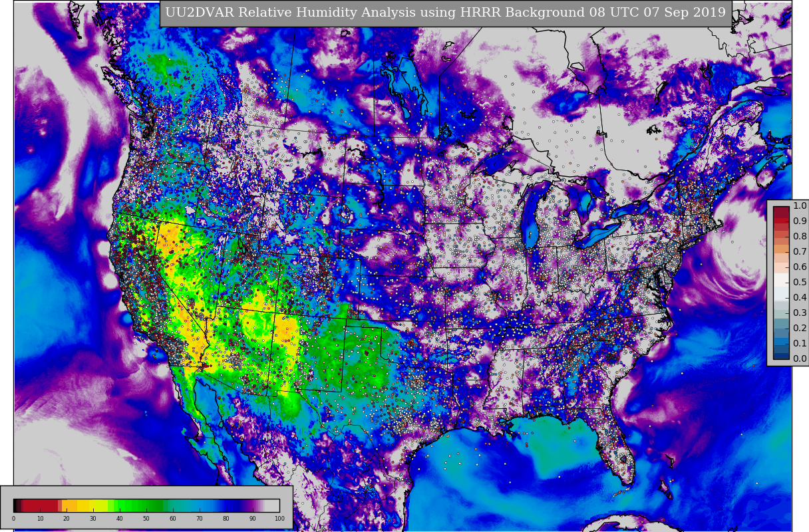Click the 10 tick label on humidity colorbar
Image resolution: width=809 pixels, height=532 pixels.
pos(40,519)
